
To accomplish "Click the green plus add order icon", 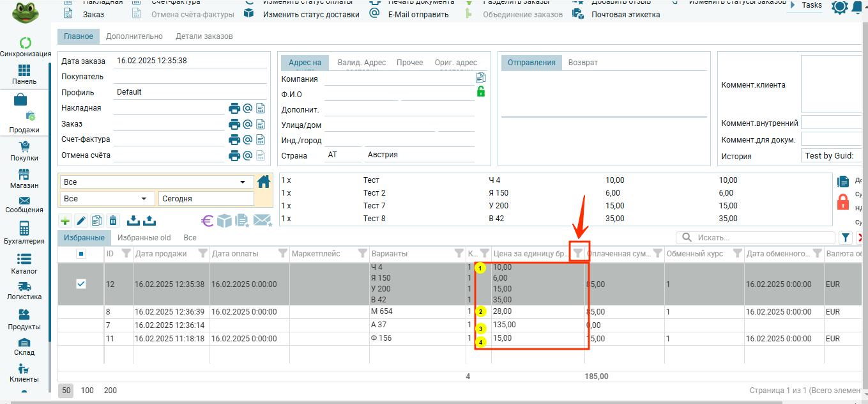I will point(65,221).
